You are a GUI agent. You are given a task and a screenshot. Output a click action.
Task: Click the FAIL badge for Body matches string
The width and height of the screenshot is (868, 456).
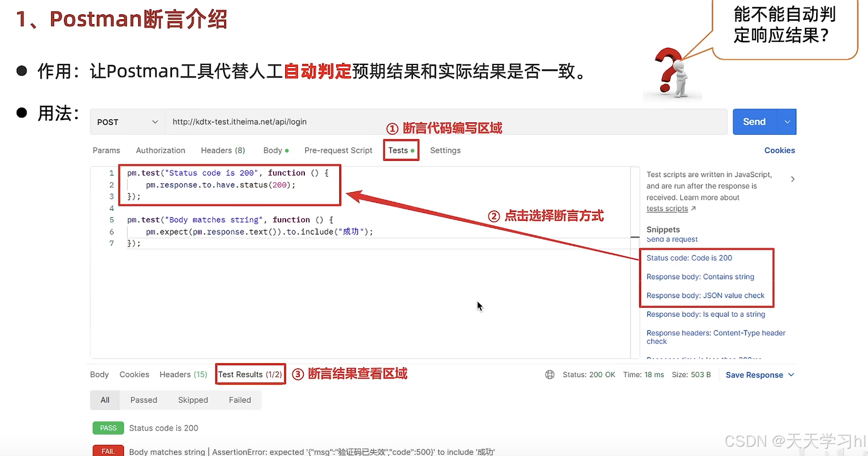(x=108, y=451)
